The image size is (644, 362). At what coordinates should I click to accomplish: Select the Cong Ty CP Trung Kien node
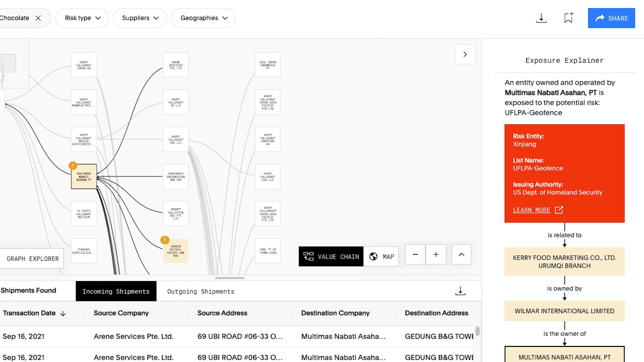pyautogui.click(x=268, y=251)
